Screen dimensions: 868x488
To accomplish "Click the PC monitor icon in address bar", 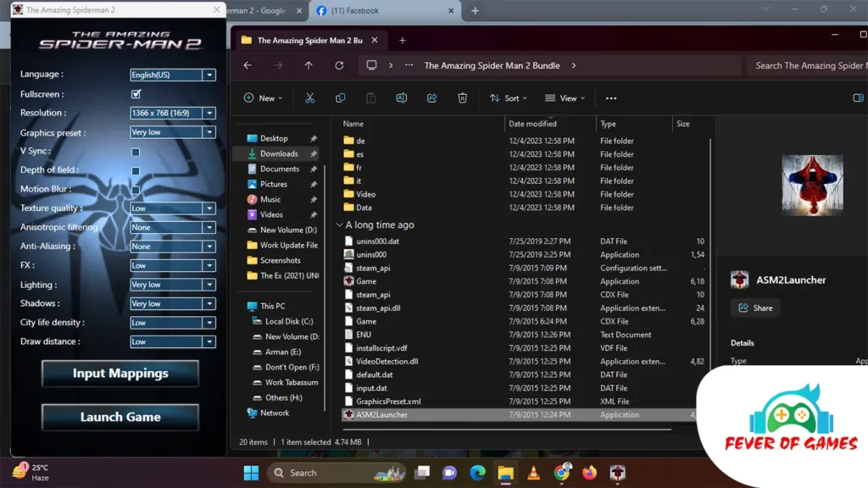I will tap(371, 65).
